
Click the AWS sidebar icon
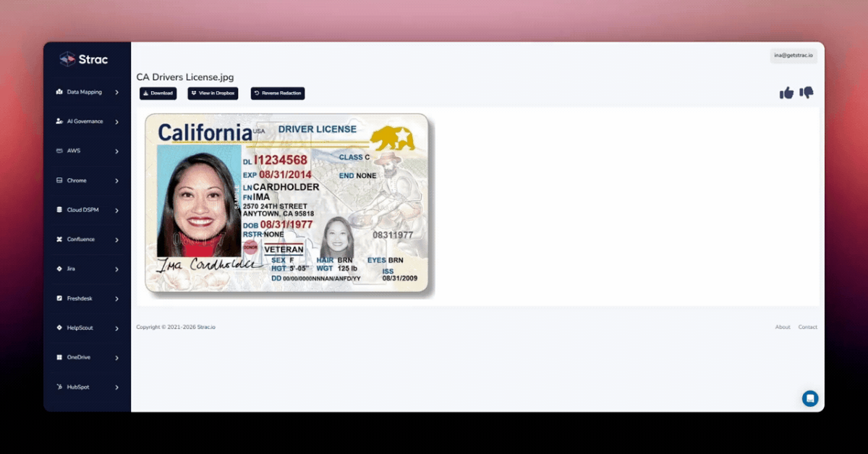(x=59, y=151)
